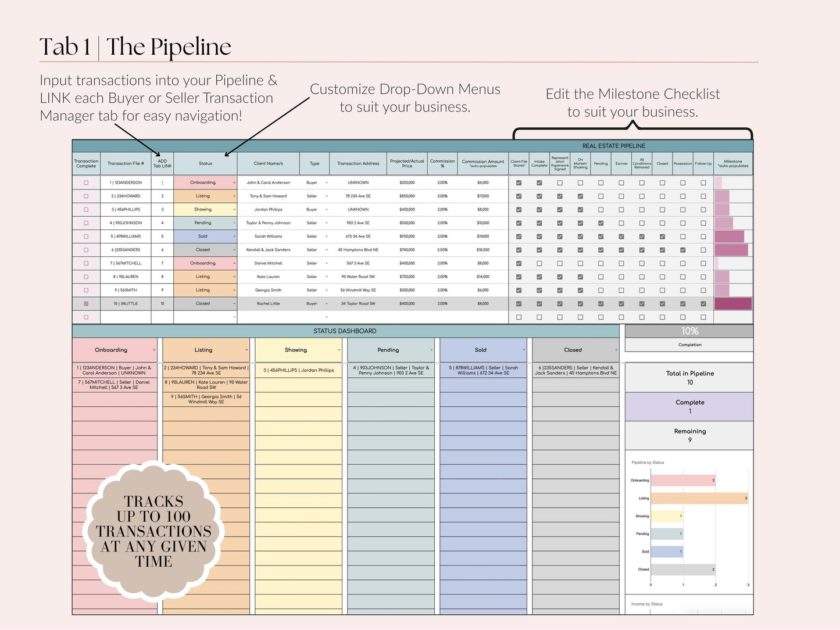Select commission amount $19,000
840x630 pixels.
[483, 237]
